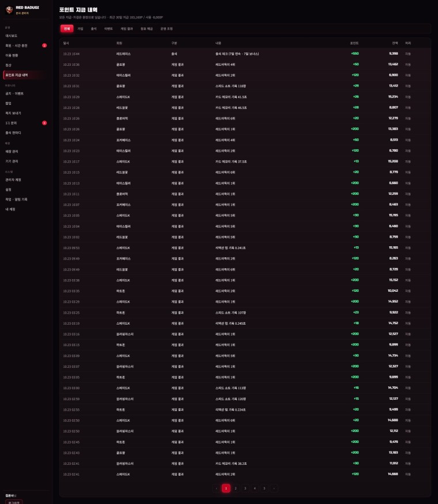Screen dimensions: 438x504
Task: Click the 10.23 10:24 timestamp cell
Action: (71, 140)
